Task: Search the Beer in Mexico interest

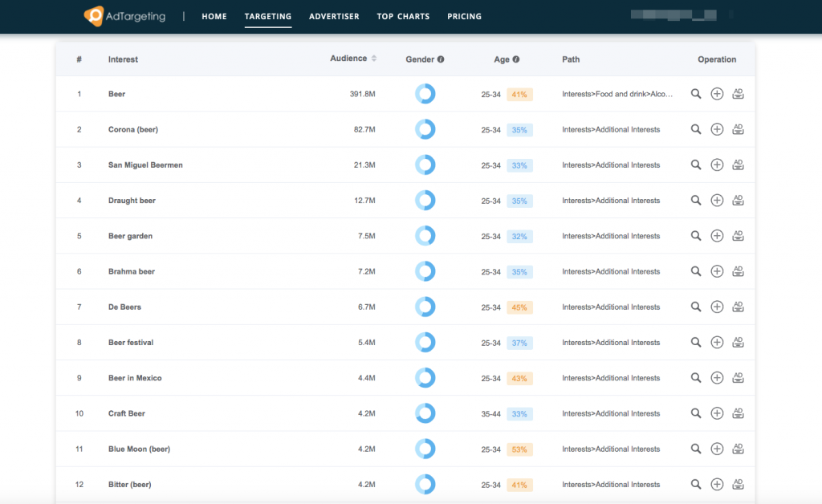Action: pyautogui.click(x=696, y=378)
